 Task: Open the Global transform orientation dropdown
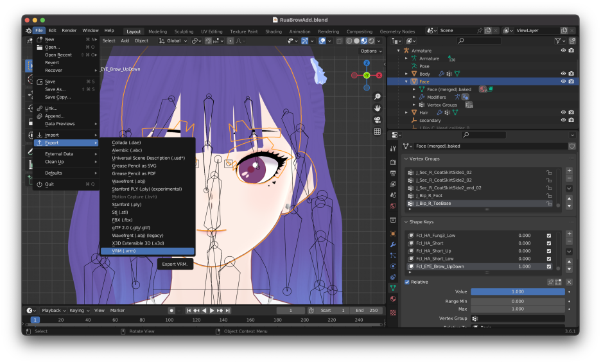point(173,40)
